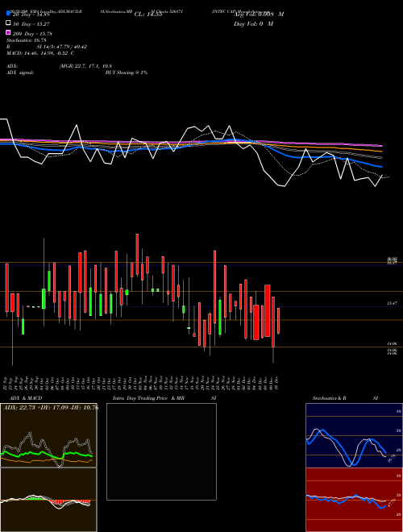Click the empty intraday trading price panel
Viewport: 403px width, 532px height.
click(161, 451)
